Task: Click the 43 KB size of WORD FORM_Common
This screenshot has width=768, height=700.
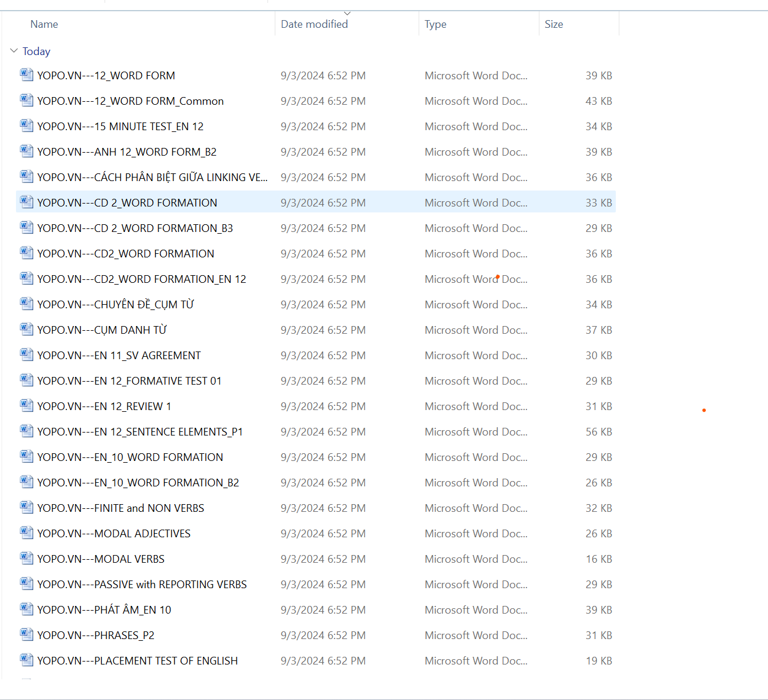Action: click(x=599, y=101)
